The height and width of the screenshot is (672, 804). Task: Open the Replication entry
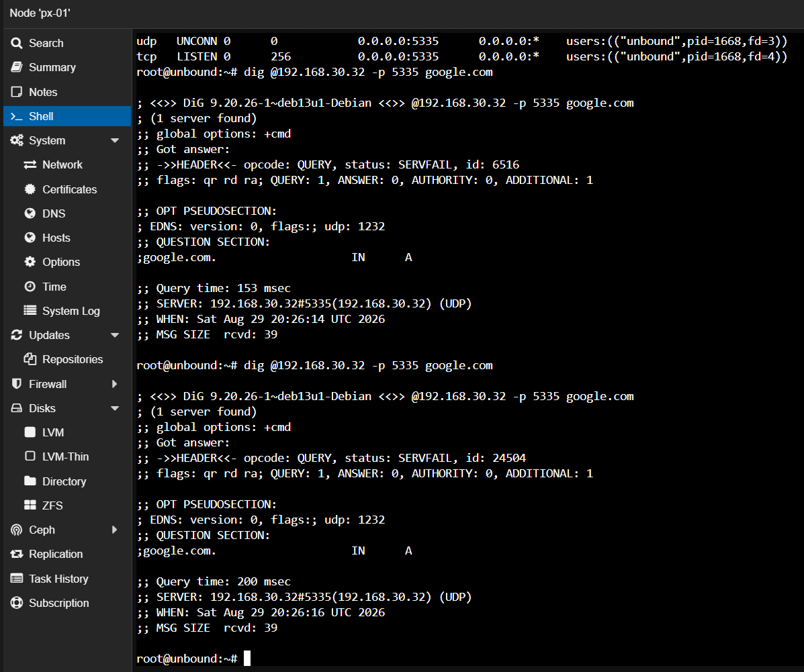point(67,554)
